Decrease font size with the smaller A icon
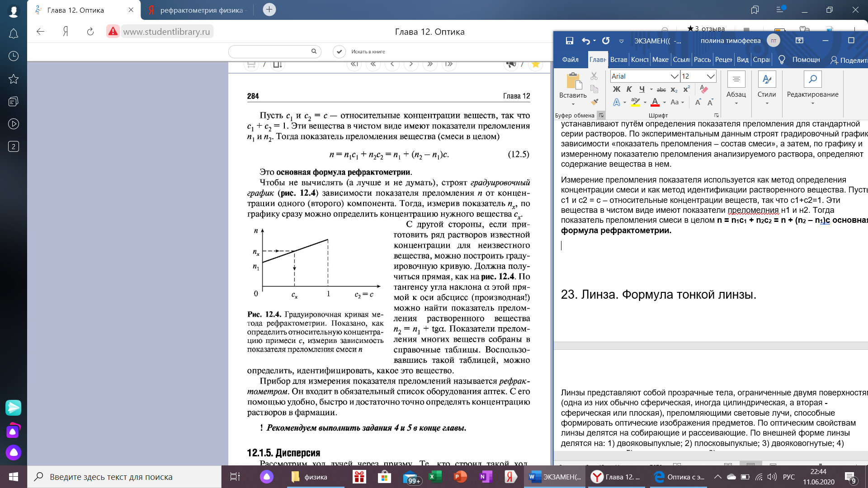Viewport: 868px width, 488px height. click(710, 102)
